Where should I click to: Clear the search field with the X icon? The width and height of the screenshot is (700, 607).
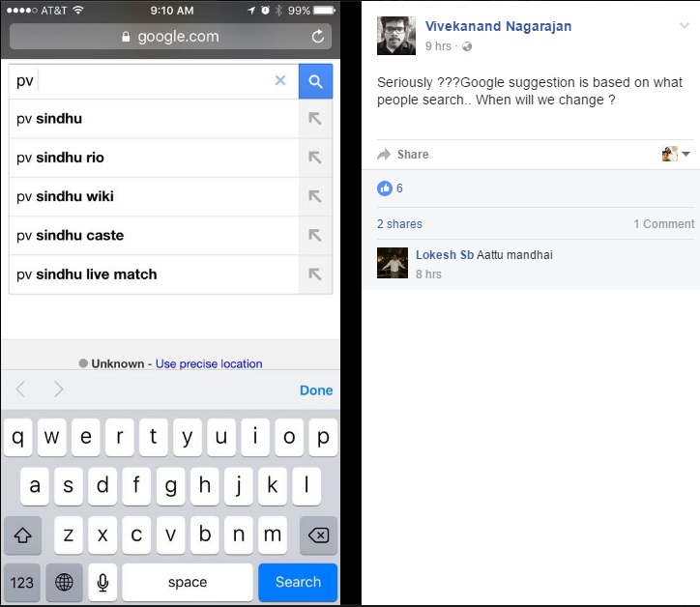click(x=280, y=80)
